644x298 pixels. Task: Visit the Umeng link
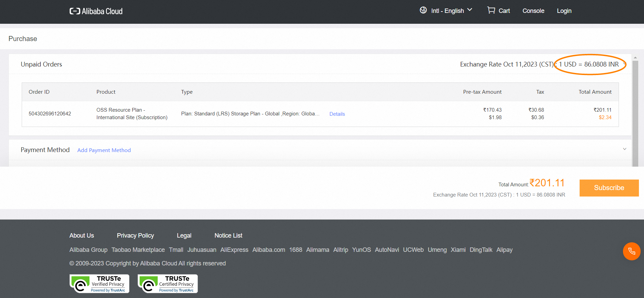437,250
